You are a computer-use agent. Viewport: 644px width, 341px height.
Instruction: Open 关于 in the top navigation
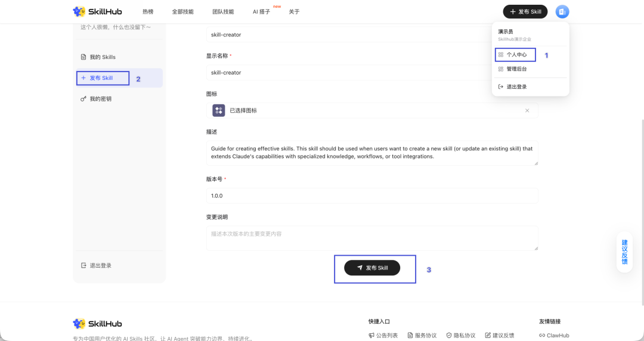click(x=294, y=11)
